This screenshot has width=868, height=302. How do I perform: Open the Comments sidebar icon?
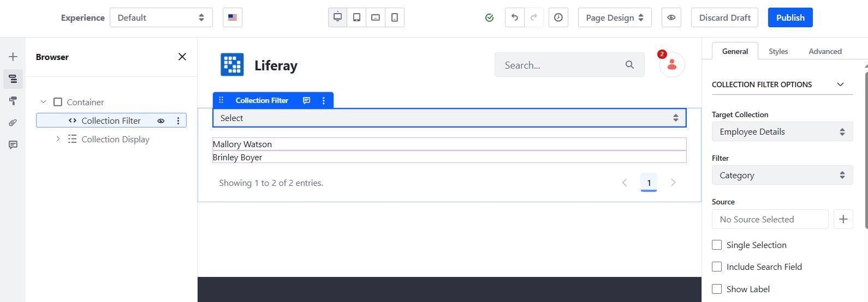[13, 144]
